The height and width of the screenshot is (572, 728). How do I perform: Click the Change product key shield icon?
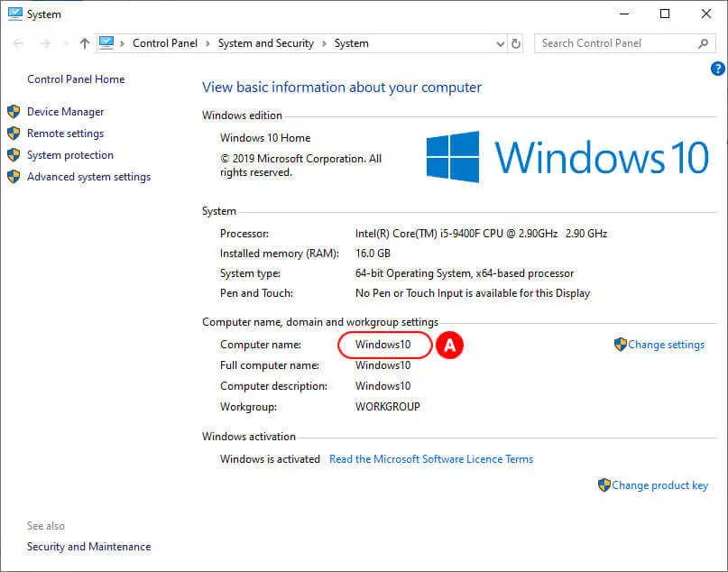[x=604, y=484]
